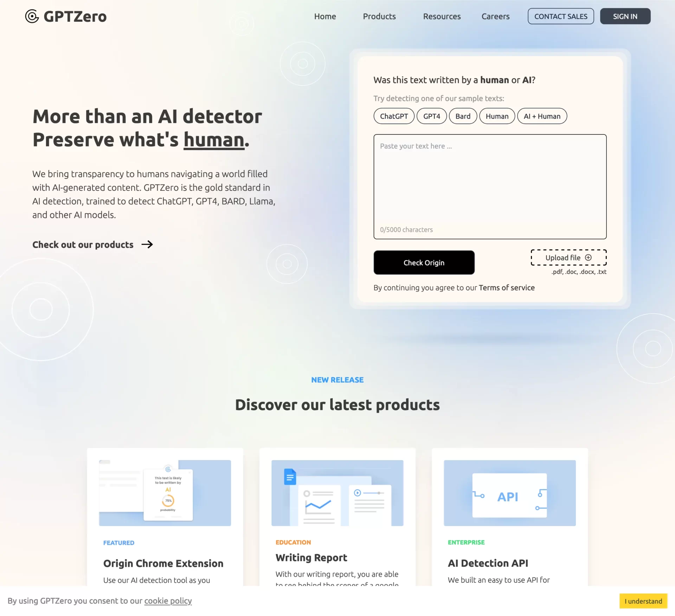This screenshot has width=675, height=616.
Task: Click the CONTACT SALES button
Action: tap(560, 16)
